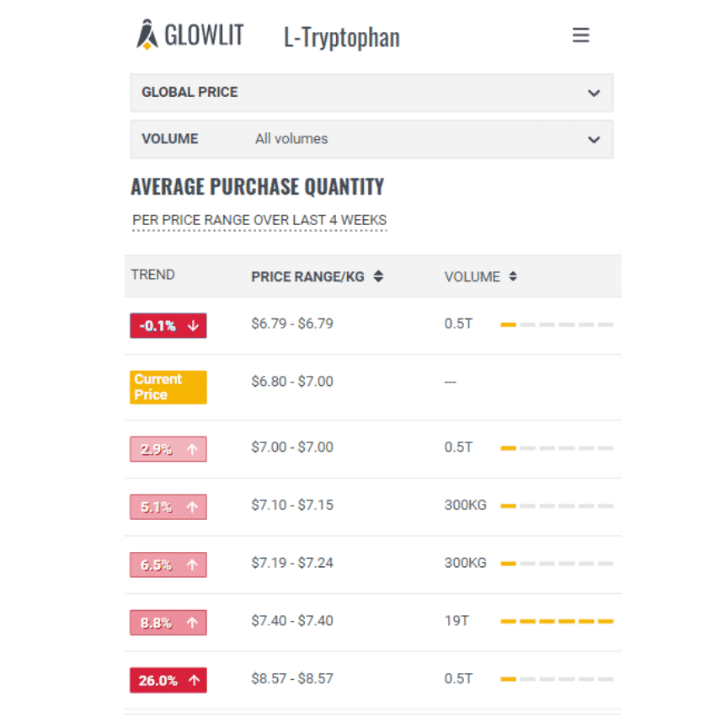This screenshot has height=728, width=710.
Task: Sort by the Price Range/KG sort icon
Action: (379, 276)
